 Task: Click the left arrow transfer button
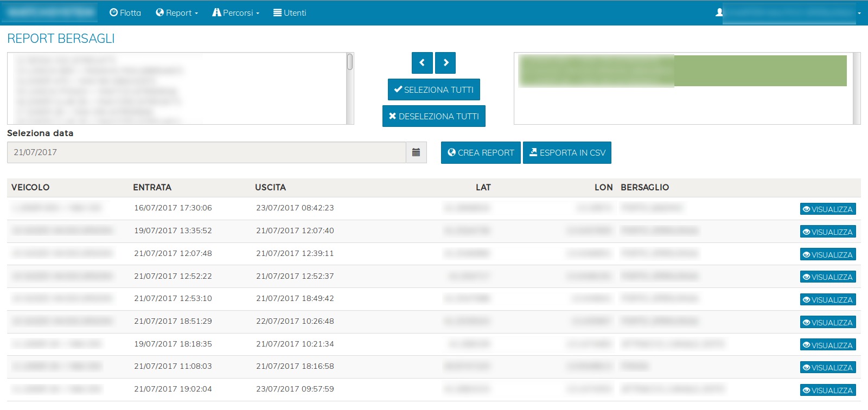coord(422,63)
